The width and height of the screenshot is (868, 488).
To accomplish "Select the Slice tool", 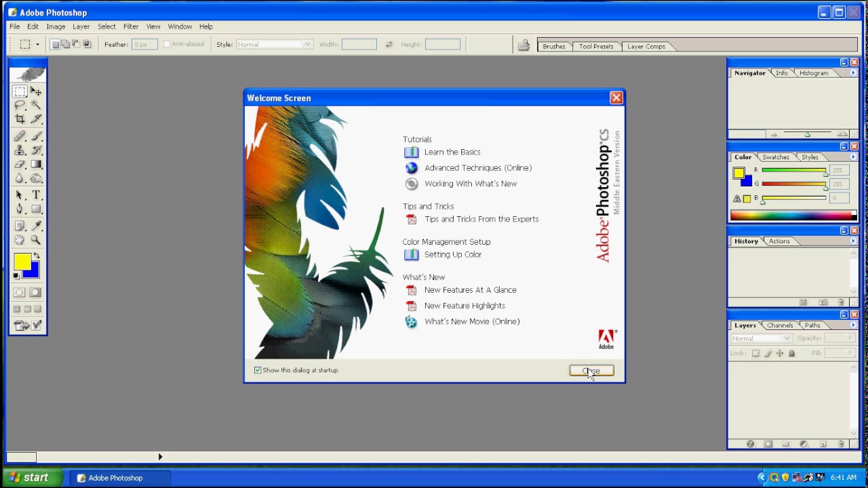I will click(36, 119).
